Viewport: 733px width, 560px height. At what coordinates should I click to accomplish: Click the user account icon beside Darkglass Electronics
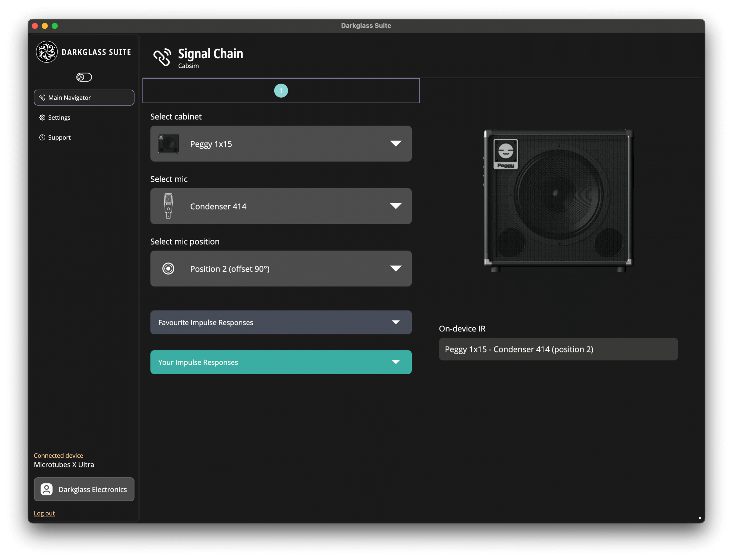46,489
